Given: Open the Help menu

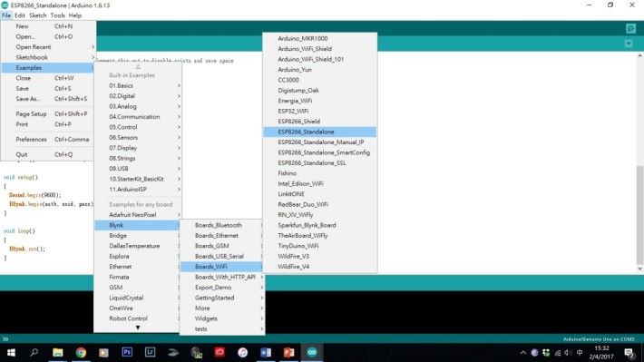Looking at the screenshot, I should point(74,15).
